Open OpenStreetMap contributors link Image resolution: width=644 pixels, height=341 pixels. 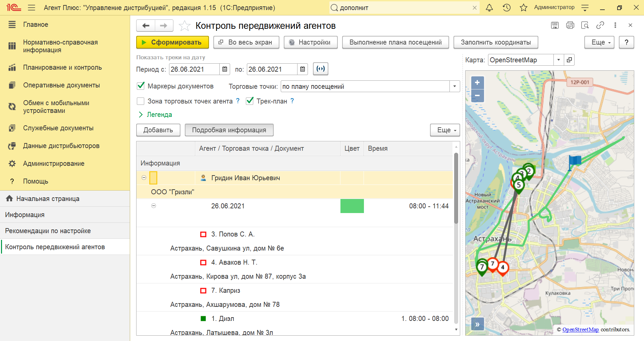pos(580,329)
